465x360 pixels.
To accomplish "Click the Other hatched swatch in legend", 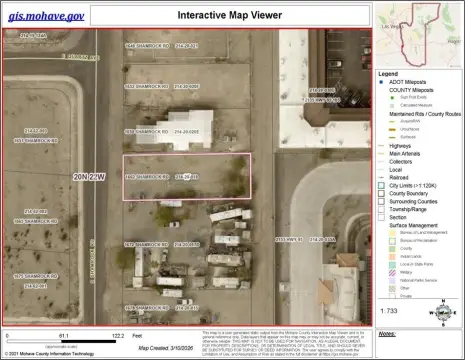I will (x=392, y=288).
